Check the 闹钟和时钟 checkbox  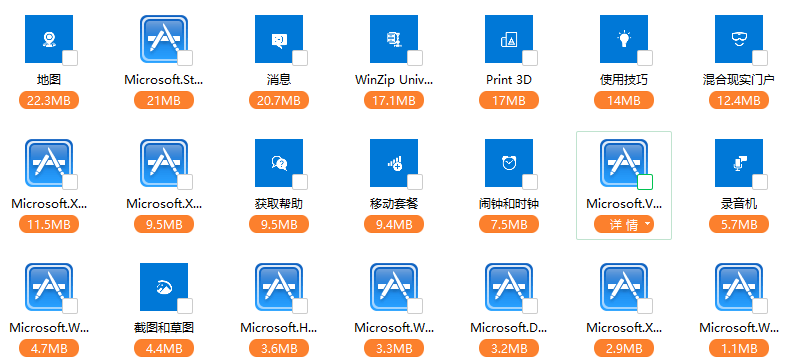(530, 182)
